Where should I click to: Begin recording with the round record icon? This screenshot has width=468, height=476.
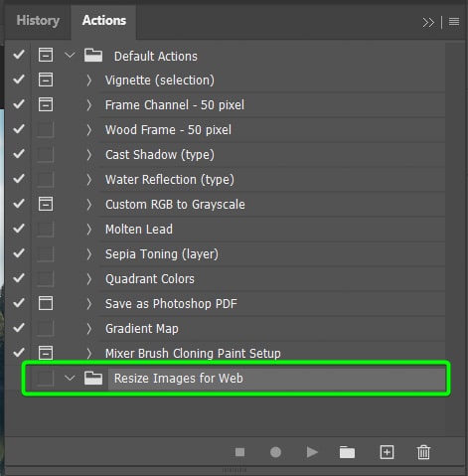point(275,452)
